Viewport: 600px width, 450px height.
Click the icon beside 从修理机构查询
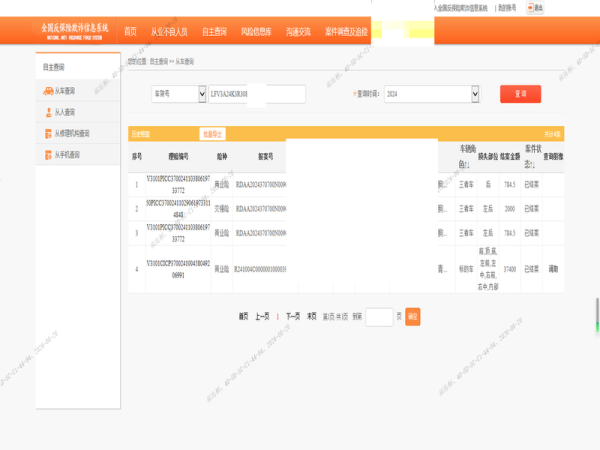[48, 134]
